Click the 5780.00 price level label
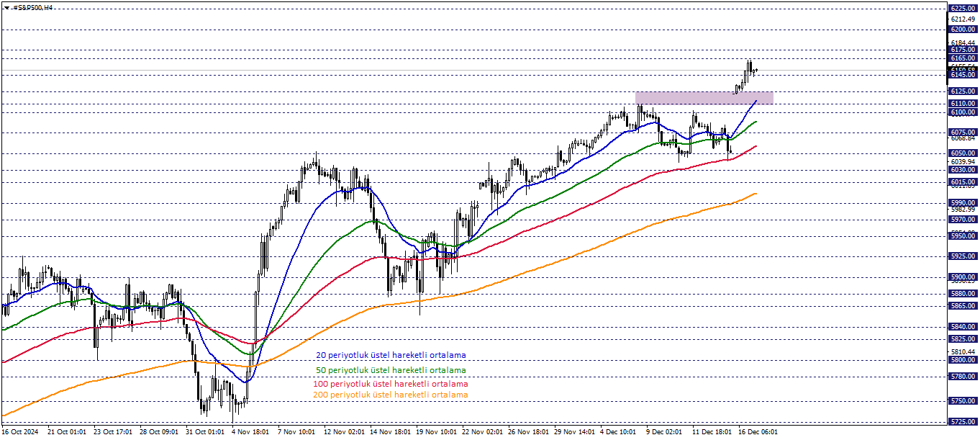Image resolution: width=980 pixels, height=440 pixels. pyautogui.click(x=963, y=376)
